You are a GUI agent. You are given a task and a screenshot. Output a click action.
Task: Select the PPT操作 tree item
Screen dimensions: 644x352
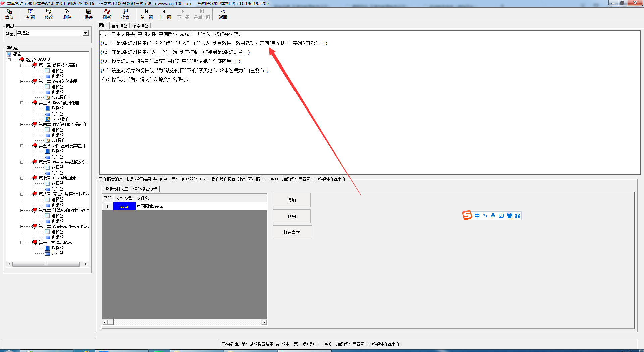point(58,140)
